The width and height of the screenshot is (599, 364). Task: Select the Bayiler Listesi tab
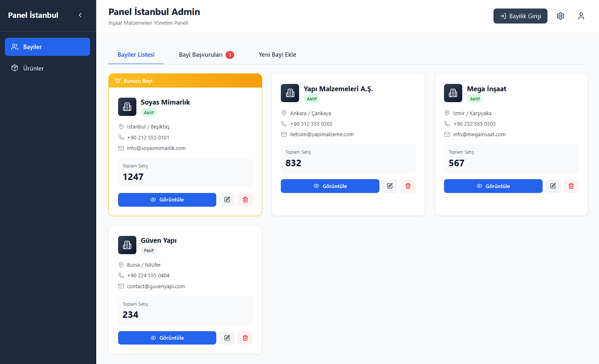(136, 55)
